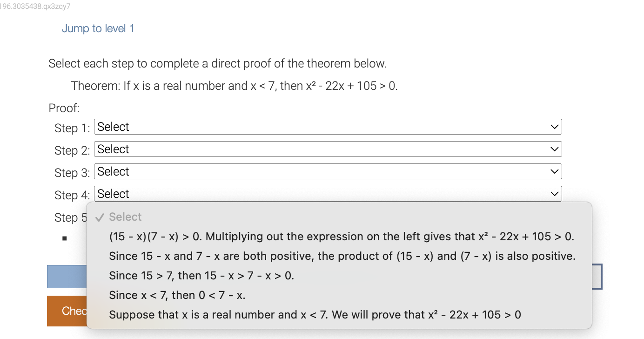The height and width of the screenshot is (339, 644).
Task: Select the option about both factors being positive
Action: 342,256
